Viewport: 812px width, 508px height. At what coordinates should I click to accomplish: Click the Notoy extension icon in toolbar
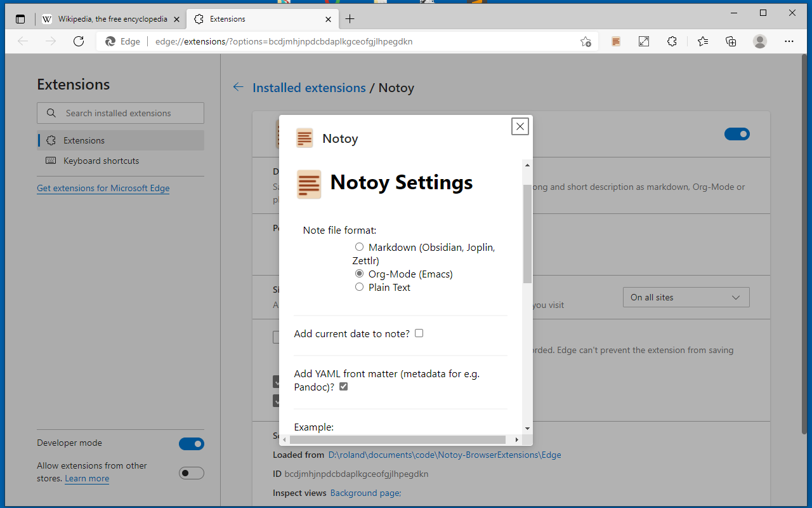616,41
